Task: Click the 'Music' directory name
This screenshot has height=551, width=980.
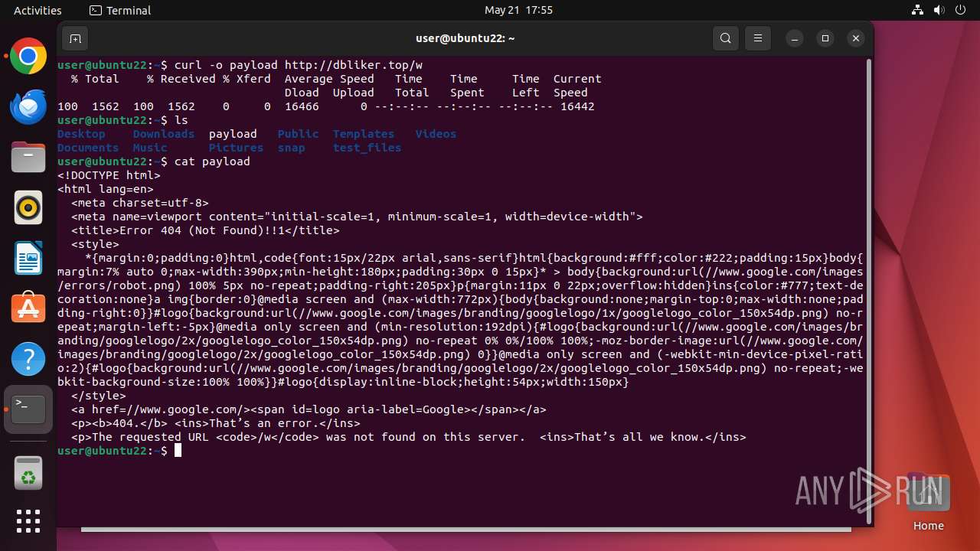Action: coord(150,148)
